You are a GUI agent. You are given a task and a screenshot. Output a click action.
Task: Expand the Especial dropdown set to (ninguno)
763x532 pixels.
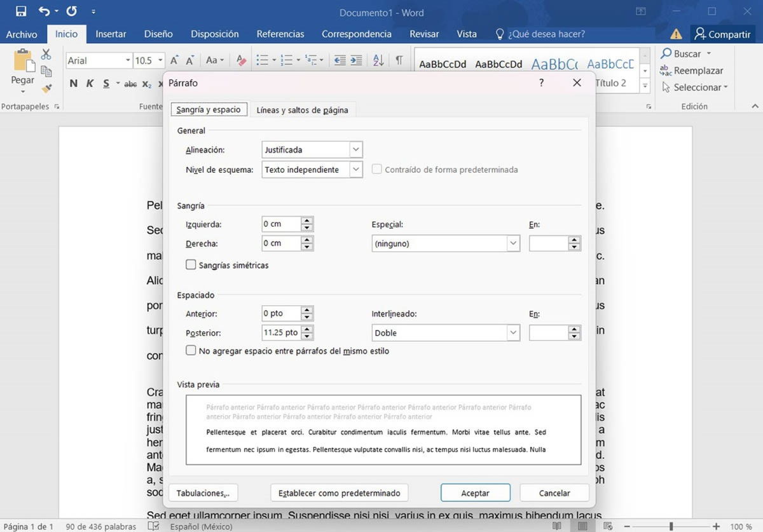[512, 243]
